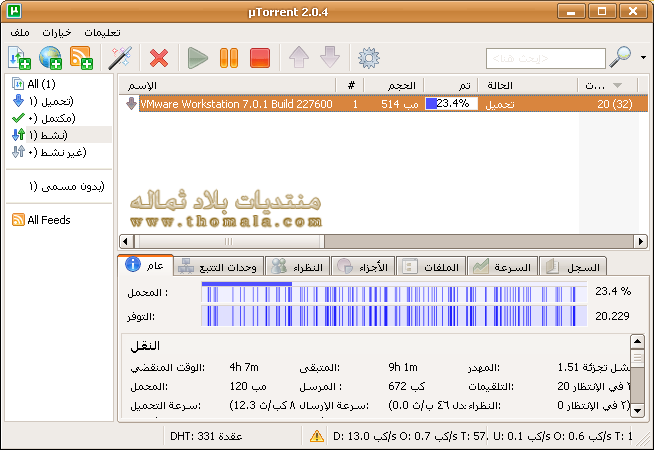Click Move Up Queue arrow icon

299,58
